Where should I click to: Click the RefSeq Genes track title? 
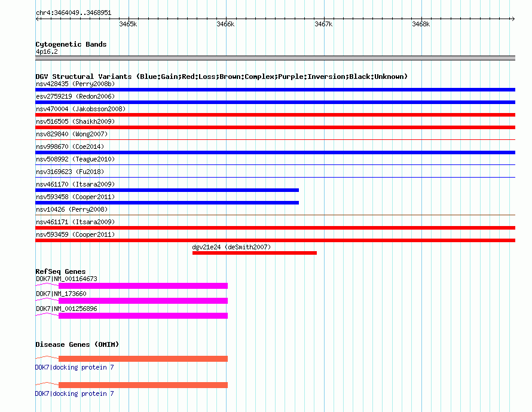(60, 271)
